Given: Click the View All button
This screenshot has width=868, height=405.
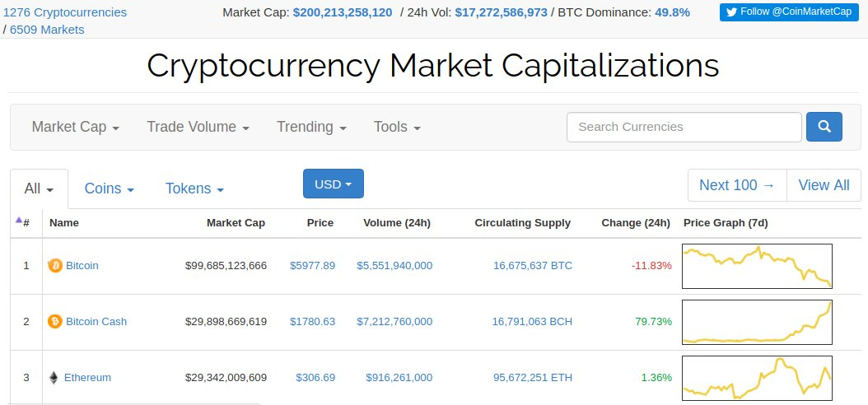Looking at the screenshot, I should pos(824,184).
